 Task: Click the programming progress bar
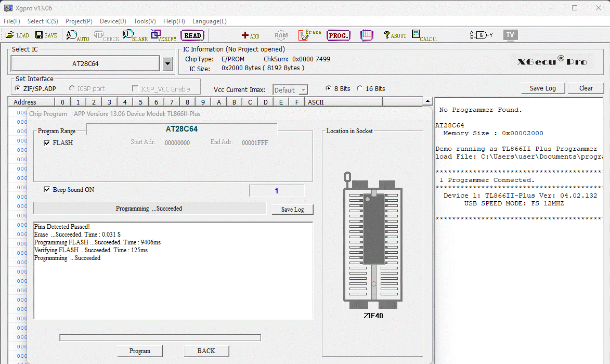click(x=160, y=337)
